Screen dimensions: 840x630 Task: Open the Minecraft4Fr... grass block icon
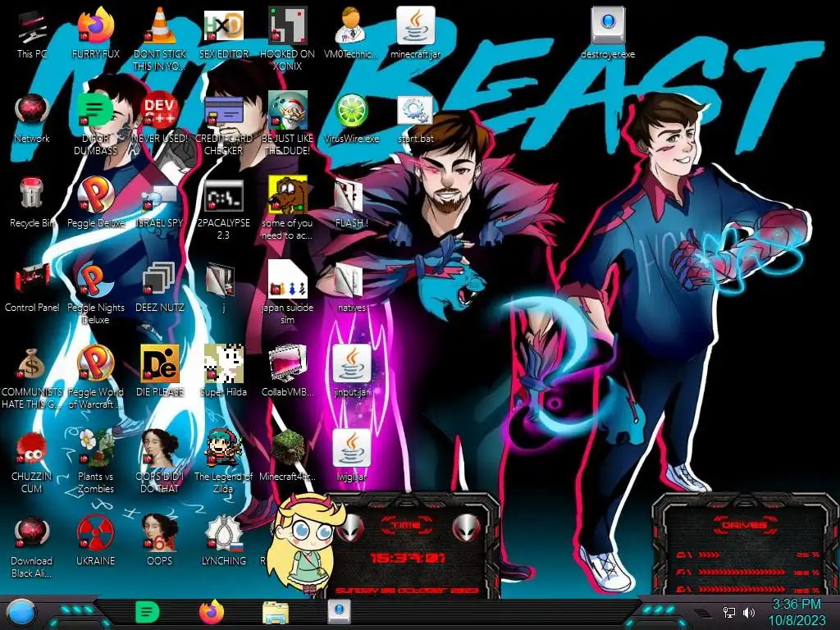(287, 455)
